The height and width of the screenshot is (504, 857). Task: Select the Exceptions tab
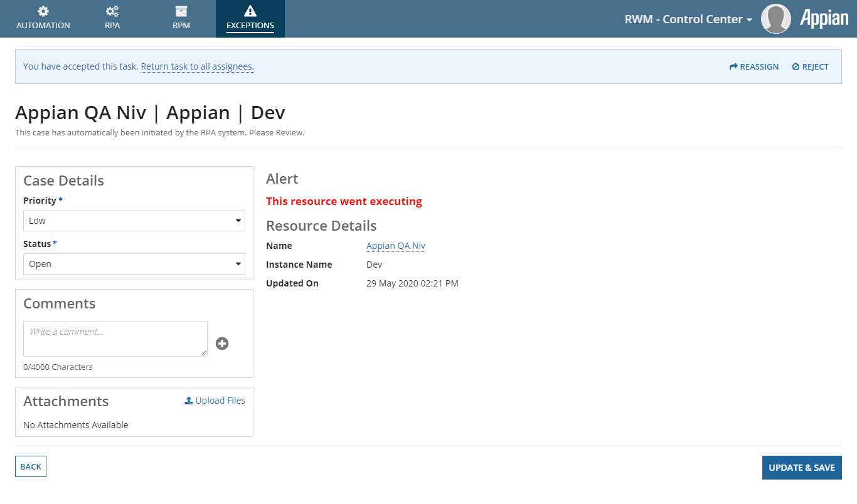click(x=250, y=19)
